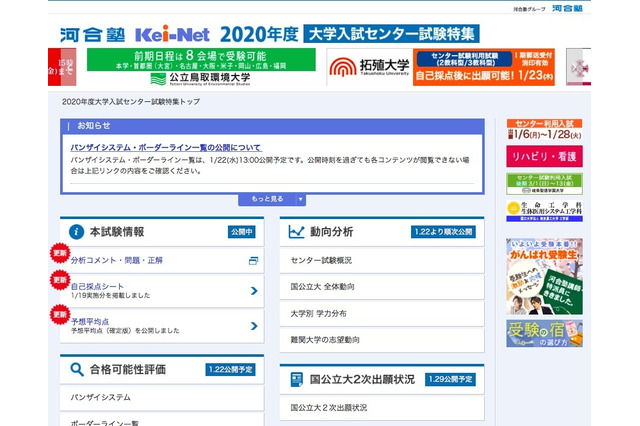The image size is (640, 426).
Task: Click 2020年度大学入試センター試験特集トップ breadcrumb
Action: pyautogui.click(x=131, y=102)
